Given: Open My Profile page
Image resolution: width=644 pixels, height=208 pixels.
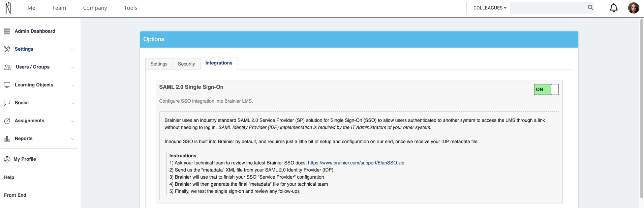Looking at the screenshot, I should point(25,159).
